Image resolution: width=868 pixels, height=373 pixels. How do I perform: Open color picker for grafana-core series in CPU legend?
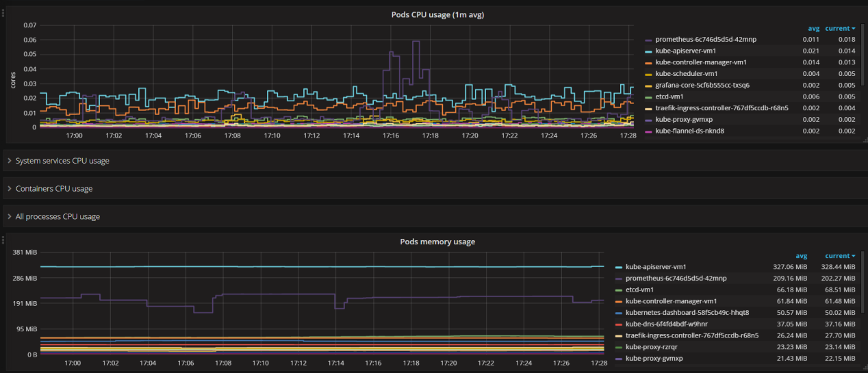coord(648,86)
